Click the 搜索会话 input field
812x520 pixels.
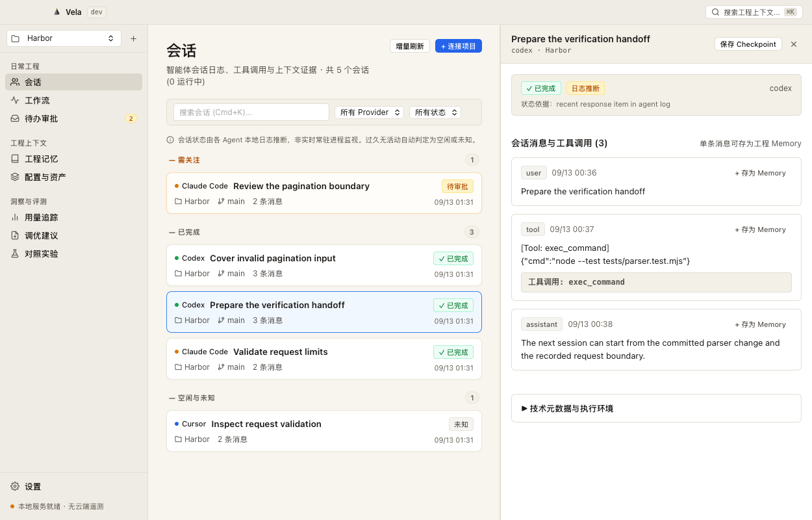point(251,112)
